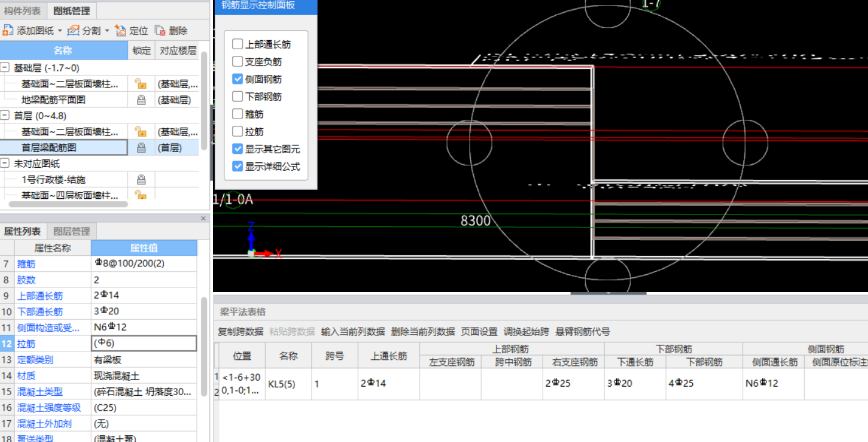This screenshot has width=868, height=442.
Task: Click the 混凝土强度等级 value (C25)
Action: 144,407
